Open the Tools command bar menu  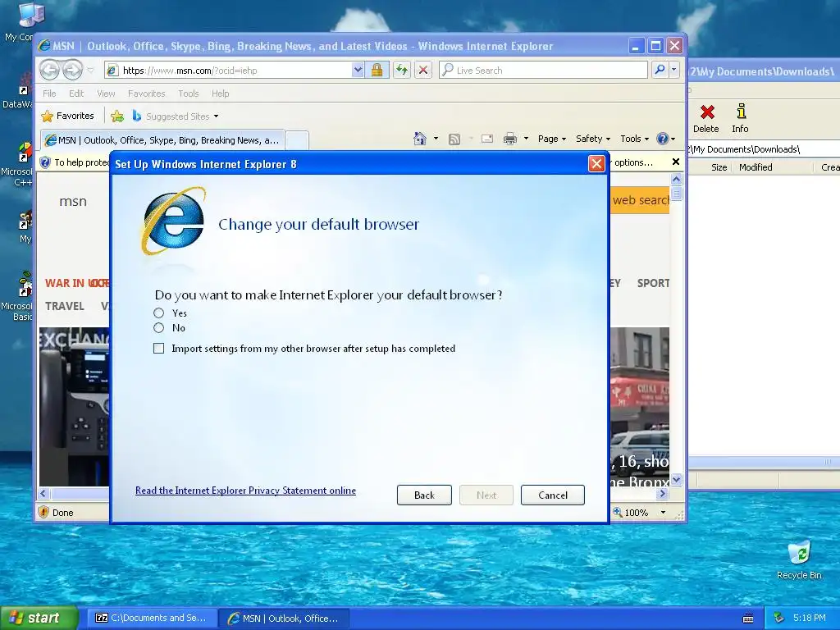(634, 139)
